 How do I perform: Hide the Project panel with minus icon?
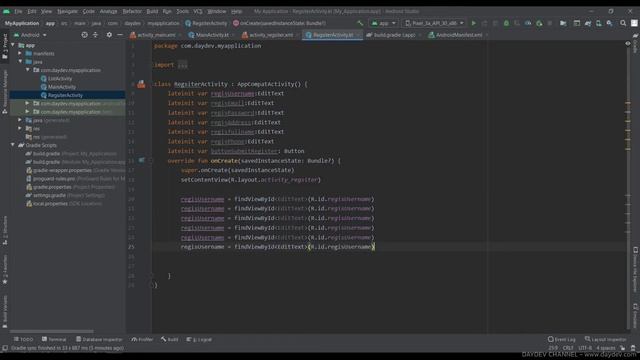point(120,35)
